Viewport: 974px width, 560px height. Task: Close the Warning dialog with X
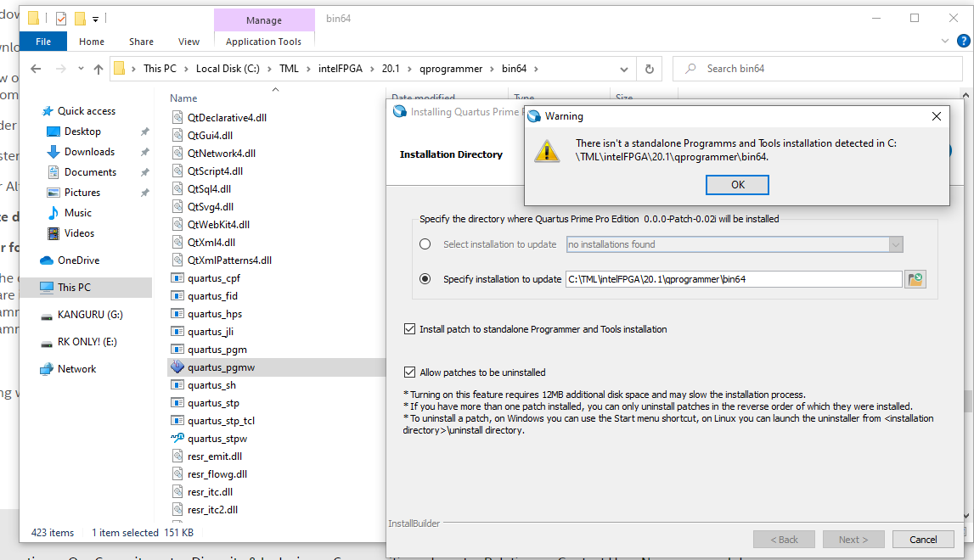tap(936, 116)
